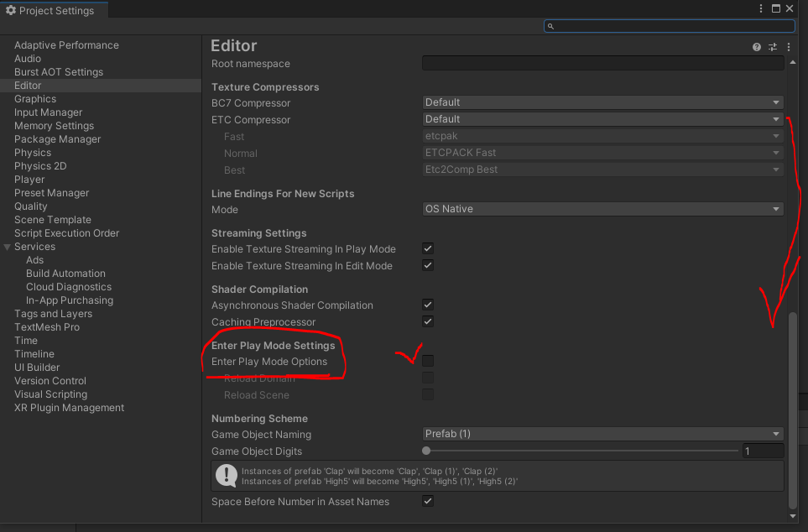The width and height of the screenshot is (808, 532).
Task: Open the BC7 Compressor dropdown
Action: 602,102
